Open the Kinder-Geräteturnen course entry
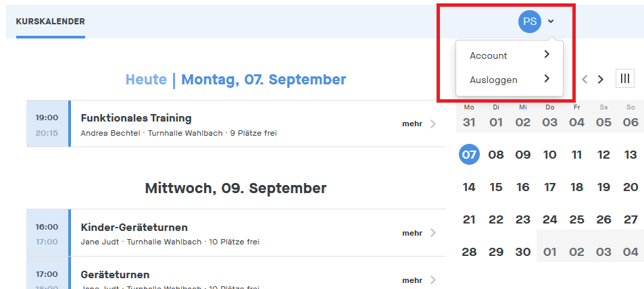This screenshot has height=289, width=644. (x=134, y=228)
